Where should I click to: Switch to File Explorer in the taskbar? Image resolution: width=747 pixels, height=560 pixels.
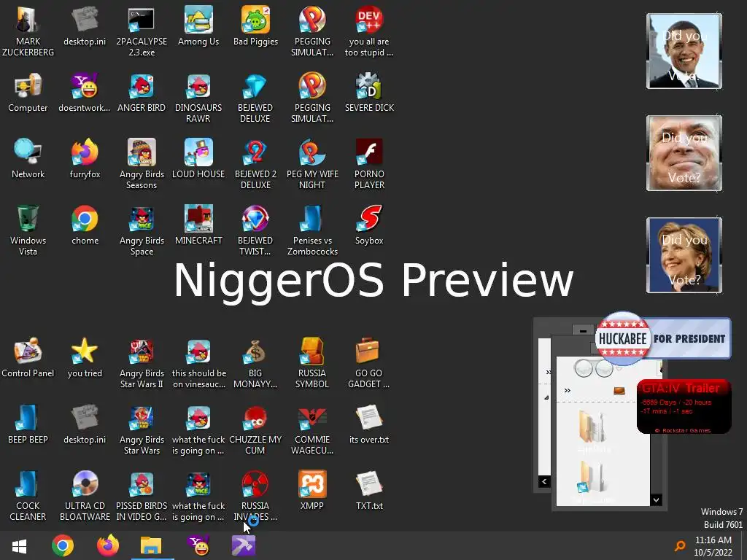(x=152, y=545)
